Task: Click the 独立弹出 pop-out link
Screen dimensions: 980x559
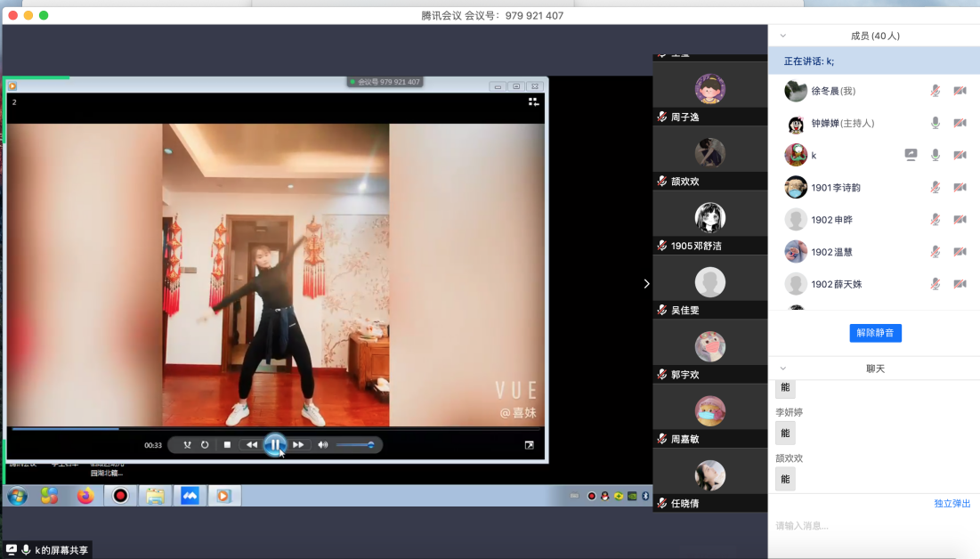Action: coord(952,504)
